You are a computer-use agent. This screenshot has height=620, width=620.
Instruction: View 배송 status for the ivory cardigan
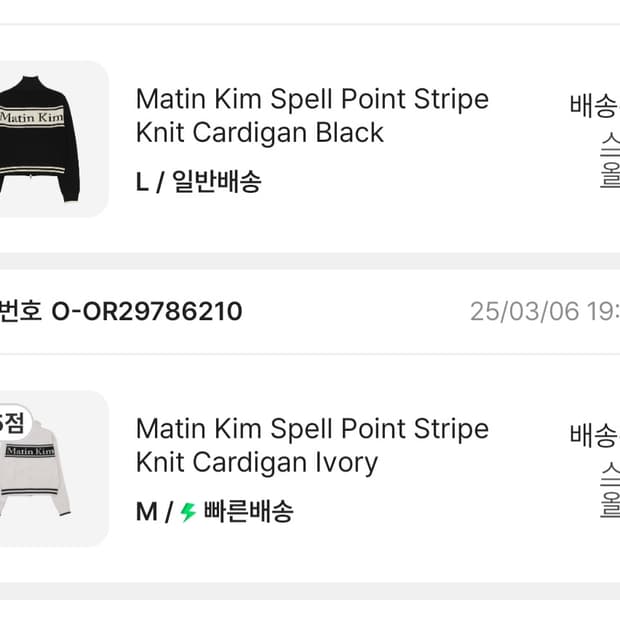coord(595,436)
